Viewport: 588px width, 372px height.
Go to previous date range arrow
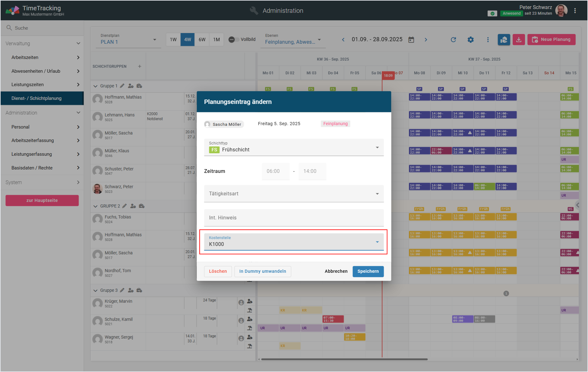[343, 40]
